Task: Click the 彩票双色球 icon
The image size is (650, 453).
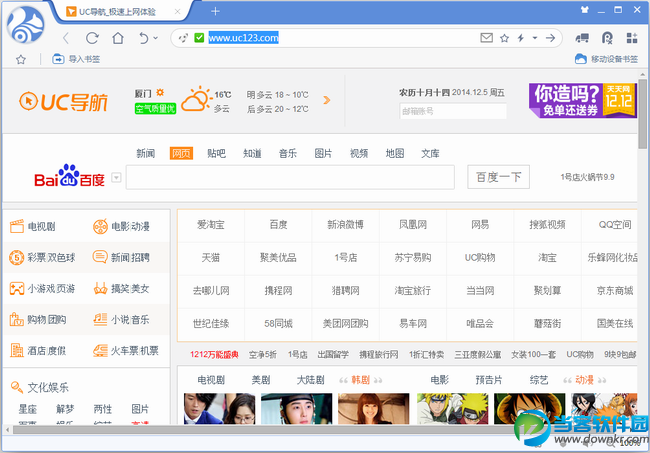Action: [x=17, y=257]
